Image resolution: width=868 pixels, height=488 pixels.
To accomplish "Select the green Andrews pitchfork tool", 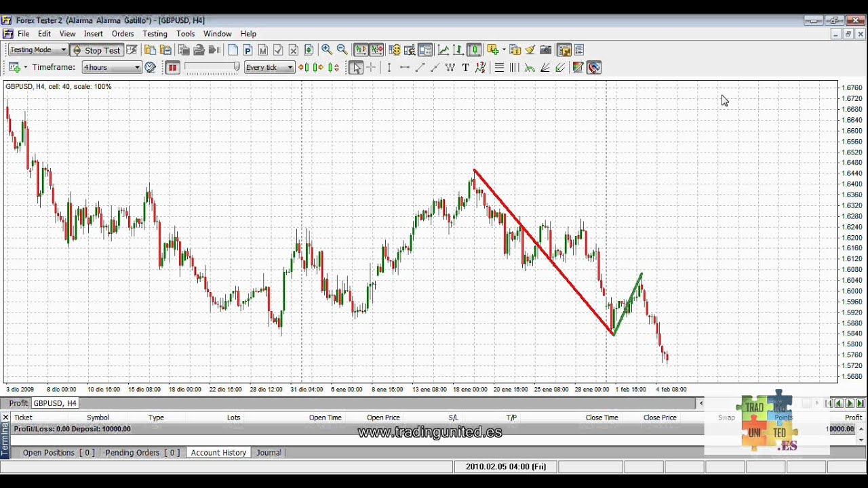I will (560, 67).
